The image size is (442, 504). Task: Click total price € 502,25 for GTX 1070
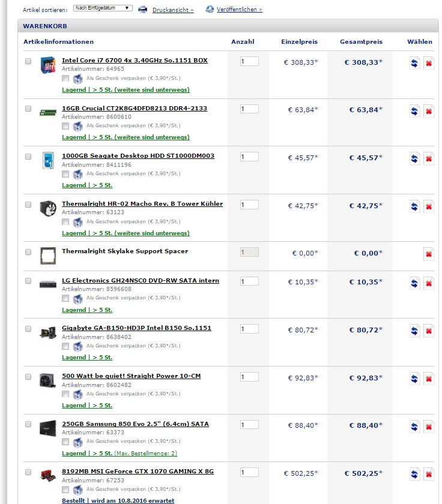point(363,473)
